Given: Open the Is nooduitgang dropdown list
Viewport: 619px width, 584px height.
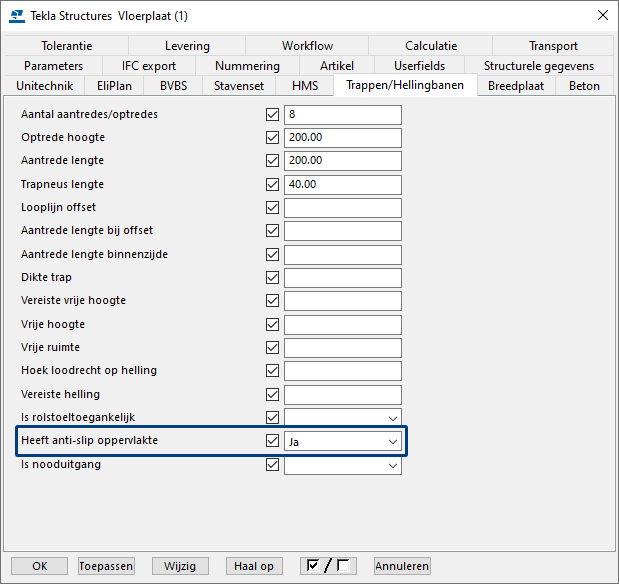Looking at the screenshot, I should coord(342,465).
